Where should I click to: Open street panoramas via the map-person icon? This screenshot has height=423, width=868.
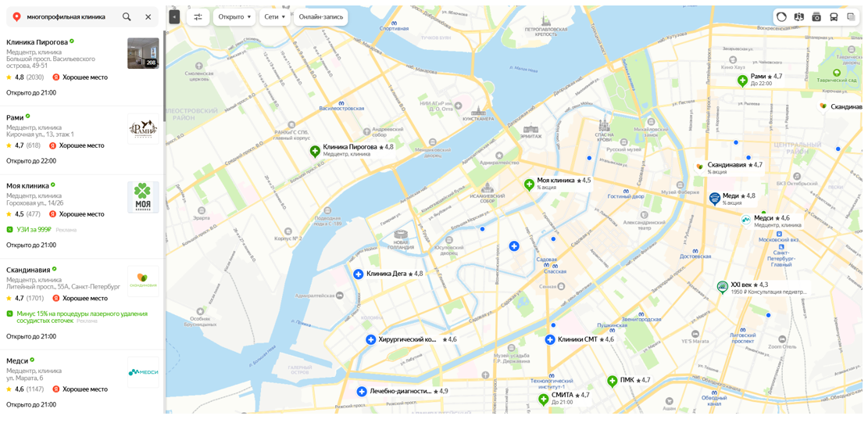pos(798,17)
